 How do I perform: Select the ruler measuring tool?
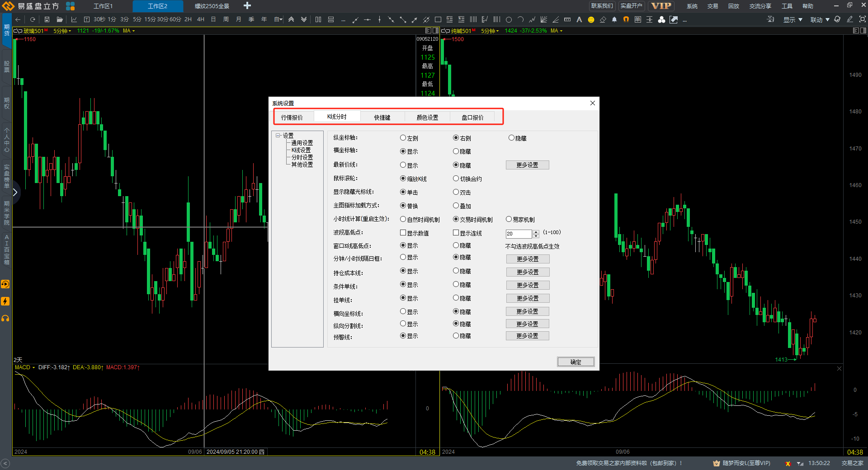click(x=567, y=19)
